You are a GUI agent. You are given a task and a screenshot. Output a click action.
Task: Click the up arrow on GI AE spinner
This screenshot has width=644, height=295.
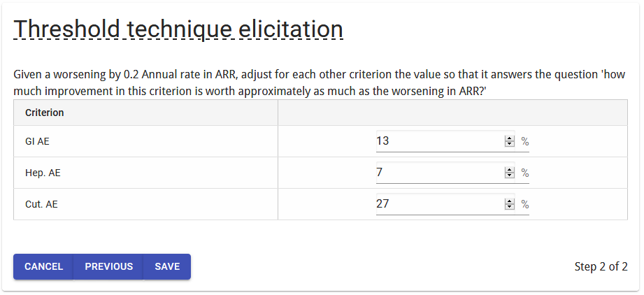509,138
